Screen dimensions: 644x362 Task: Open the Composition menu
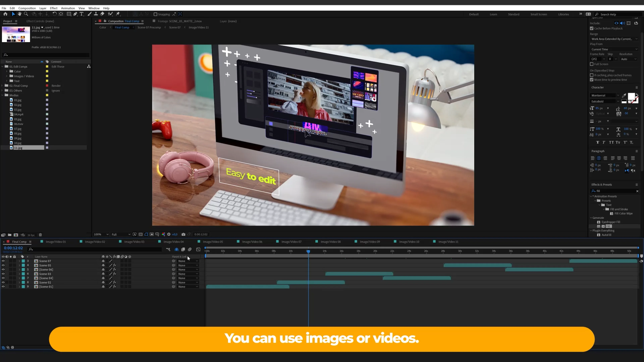coord(27,8)
